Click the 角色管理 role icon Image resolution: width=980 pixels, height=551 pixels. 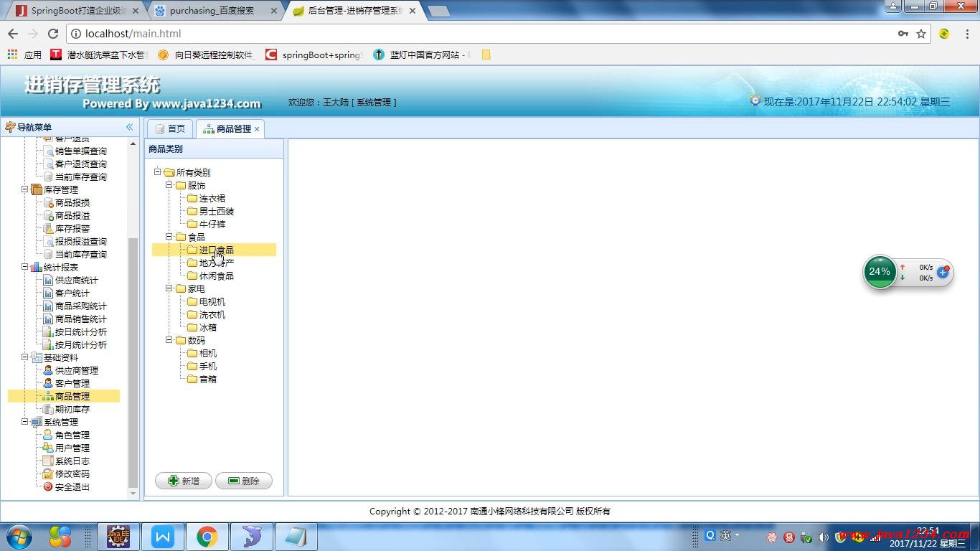48,435
